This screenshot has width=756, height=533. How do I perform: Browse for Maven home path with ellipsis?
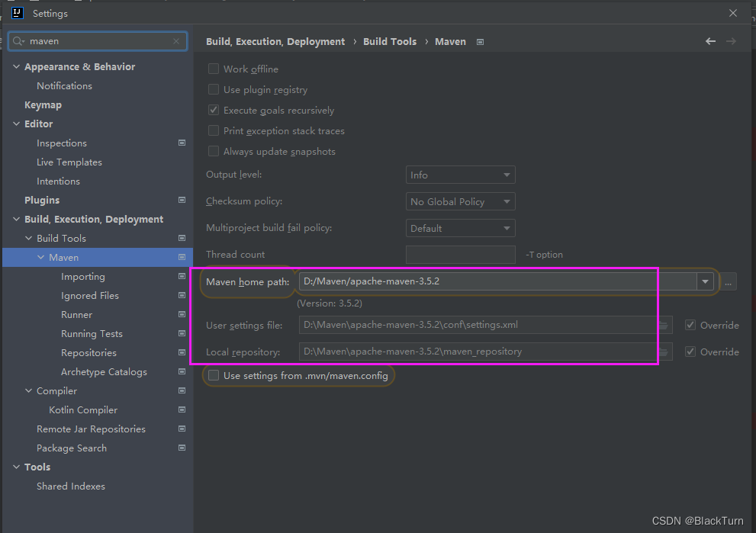[728, 281]
